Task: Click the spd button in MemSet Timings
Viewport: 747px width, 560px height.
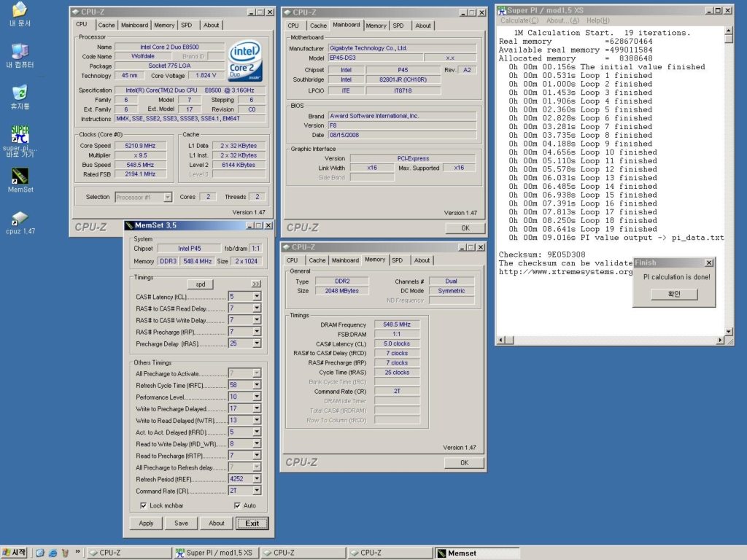Action: [x=201, y=284]
